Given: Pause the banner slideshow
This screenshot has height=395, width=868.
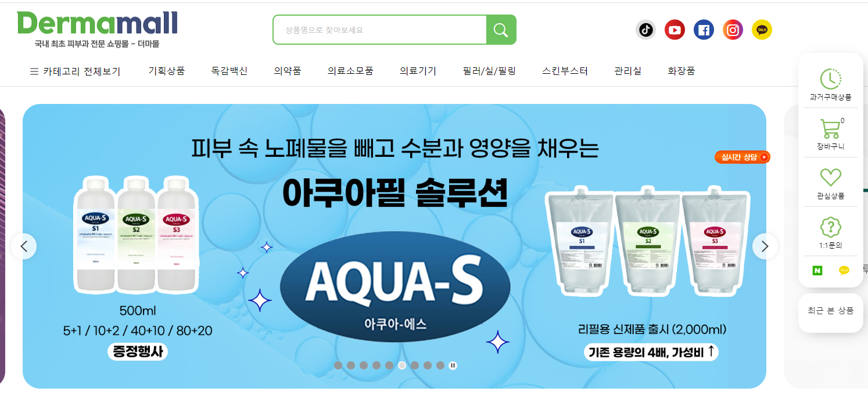Looking at the screenshot, I should click(453, 365).
